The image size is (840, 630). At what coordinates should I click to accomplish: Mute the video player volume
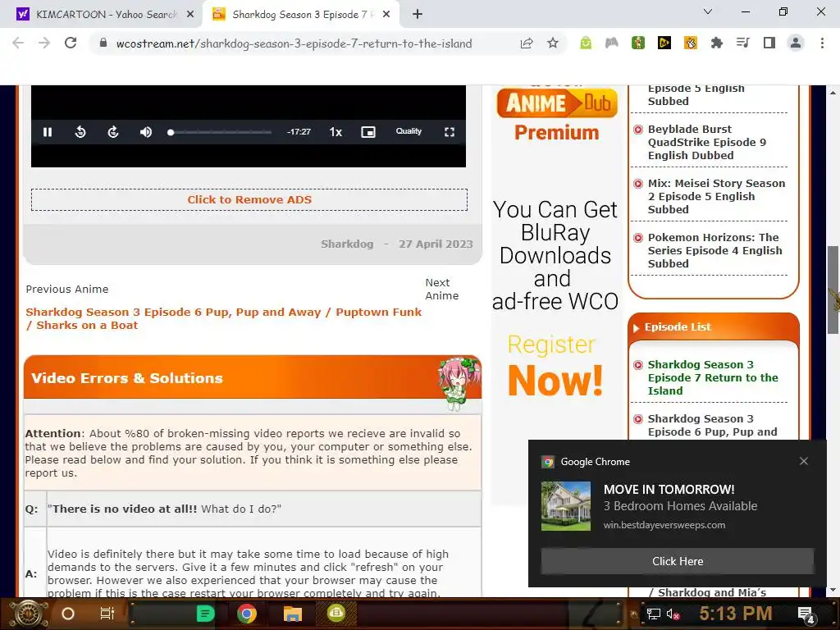[146, 132]
